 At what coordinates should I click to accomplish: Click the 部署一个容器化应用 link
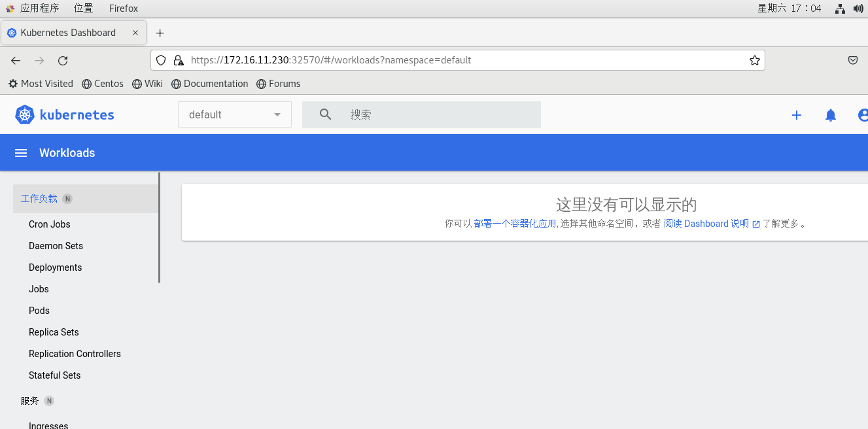tap(515, 224)
